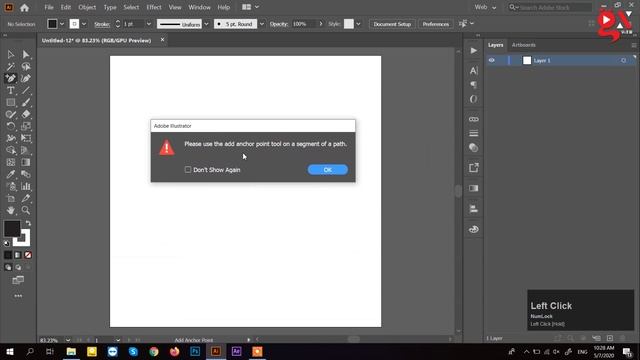This screenshot has height=360, width=640.
Task: Enable Draw Behind mode
Action: (x=18, y=267)
